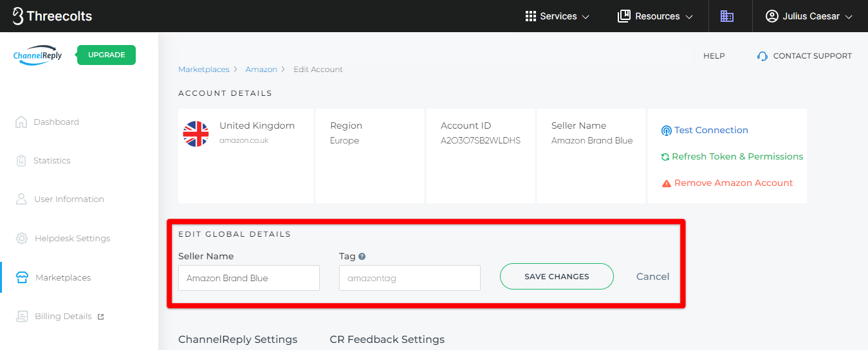Viewport: 868px width, 350px height.
Task: Open the Resources dropdown menu
Action: [655, 16]
